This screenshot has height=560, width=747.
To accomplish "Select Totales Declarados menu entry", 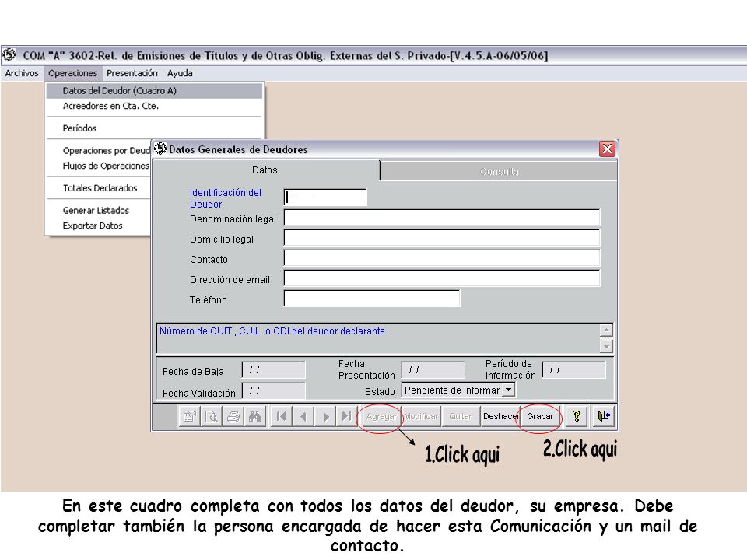I will (x=99, y=188).
